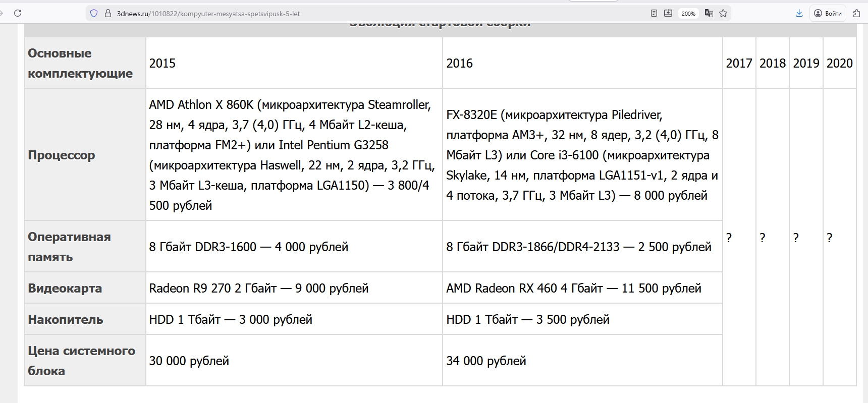Click the Войти sign-in button
868x403 pixels.
coord(828,14)
